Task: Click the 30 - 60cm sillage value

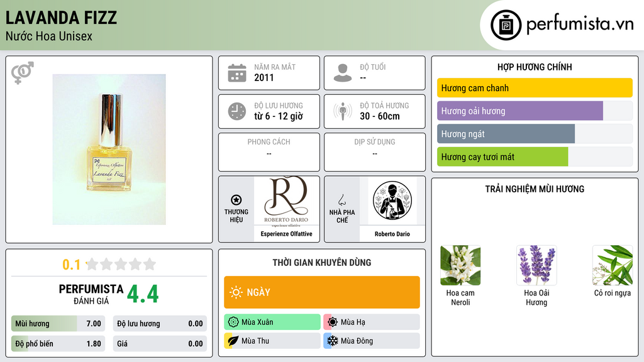Action: (380, 116)
